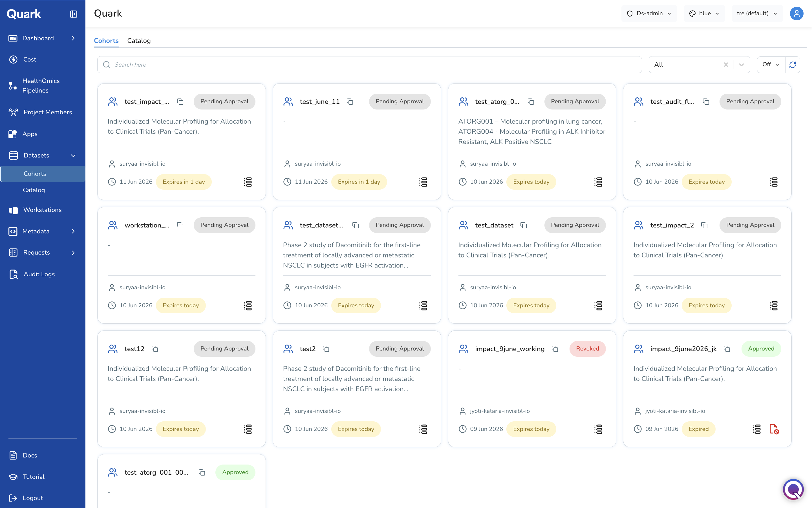Click the Revoked status badge
812x508 pixels.
(x=587, y=349)
